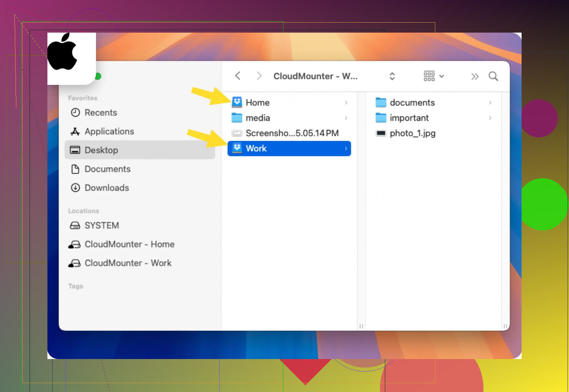The image size is (569, 392).
Task: Select the Screenshot file in the list
Action: [292, 133]
